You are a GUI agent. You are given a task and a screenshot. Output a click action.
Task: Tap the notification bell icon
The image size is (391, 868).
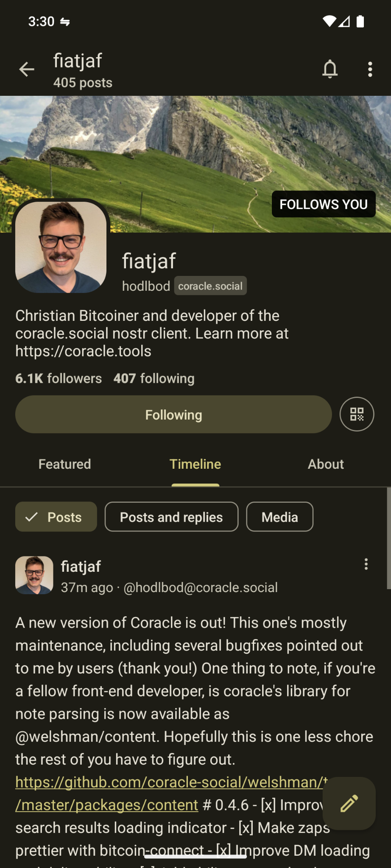point(330,69)
